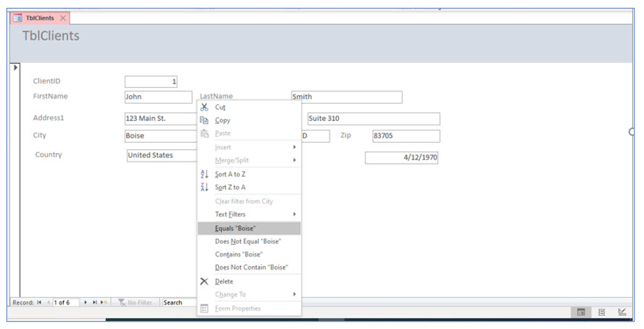
Task: Click the A-Z ascending sort icon
Action: (204, 174)
